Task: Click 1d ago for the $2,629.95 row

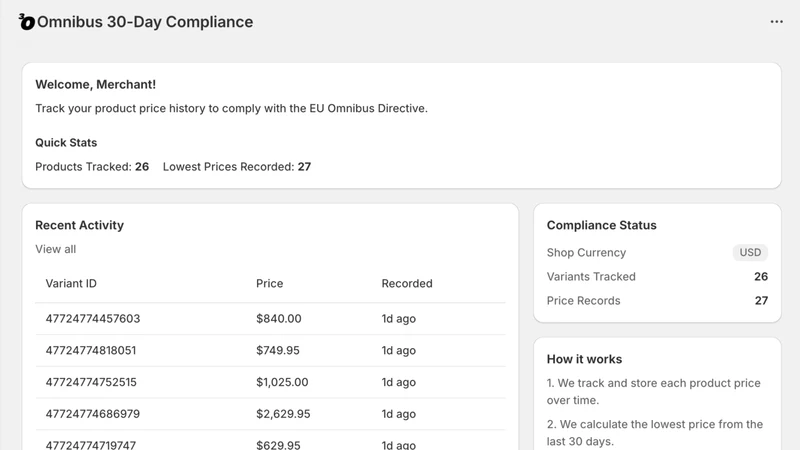Action: pos(398,413)
